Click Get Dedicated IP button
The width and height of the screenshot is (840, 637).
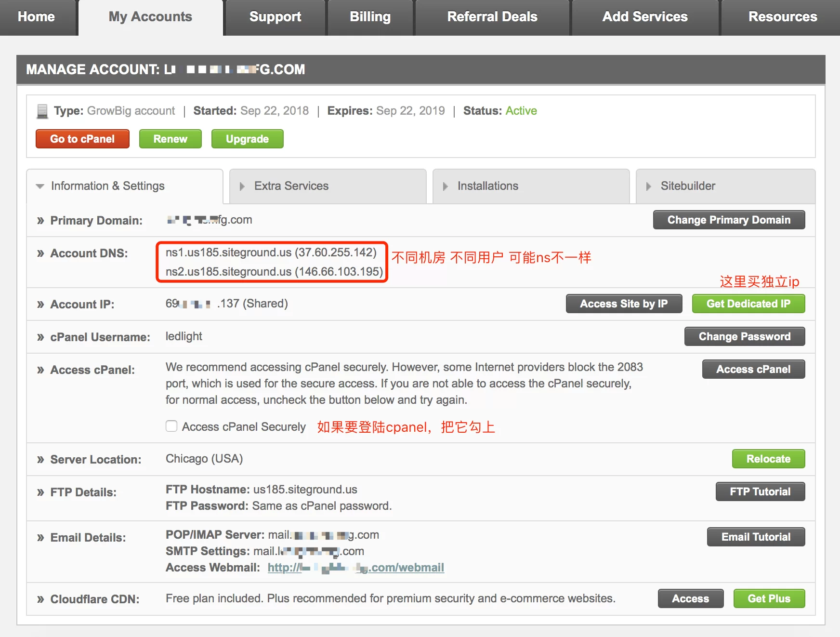point(748,304)
